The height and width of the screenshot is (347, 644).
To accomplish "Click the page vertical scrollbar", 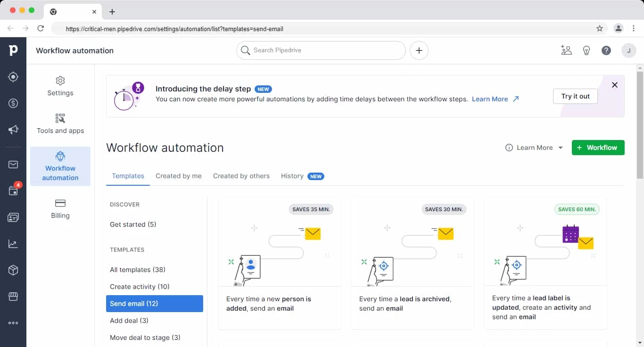I will coord(640,125).
